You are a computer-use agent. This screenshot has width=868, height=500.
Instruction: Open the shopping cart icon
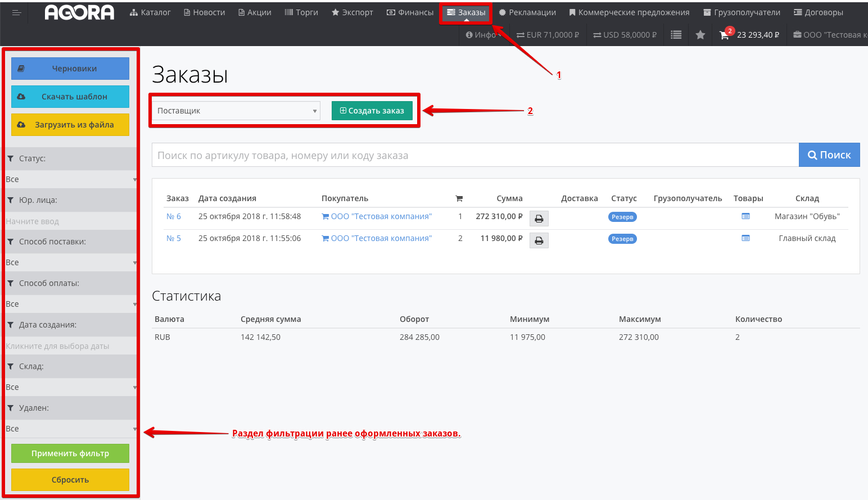(724, 35)
